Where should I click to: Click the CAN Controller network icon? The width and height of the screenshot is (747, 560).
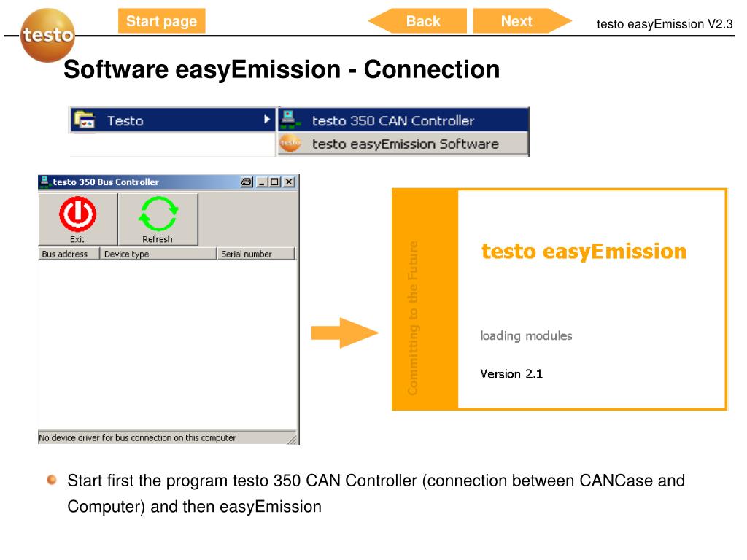pos(290,119)
